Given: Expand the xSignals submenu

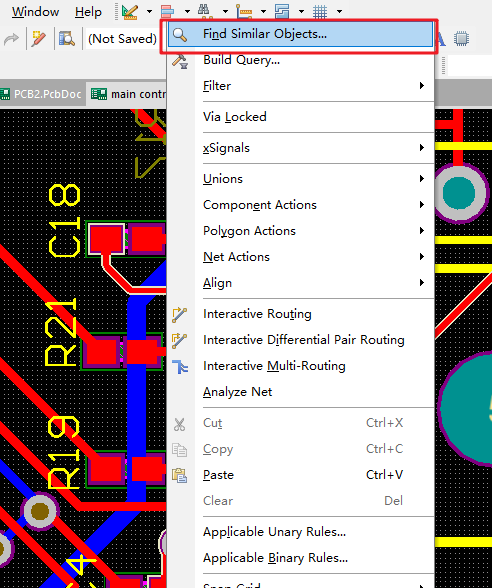Looking at the screenshot, I should 300,148.
